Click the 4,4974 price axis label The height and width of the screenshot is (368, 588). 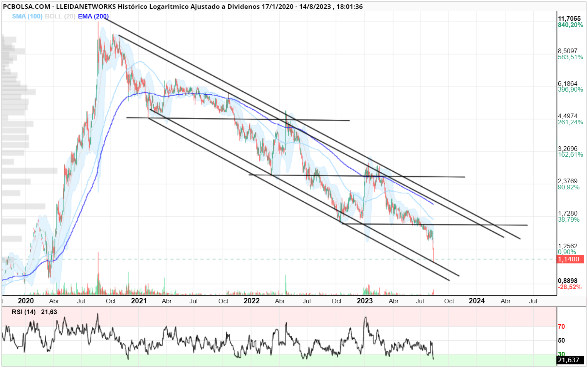point(568,116)
